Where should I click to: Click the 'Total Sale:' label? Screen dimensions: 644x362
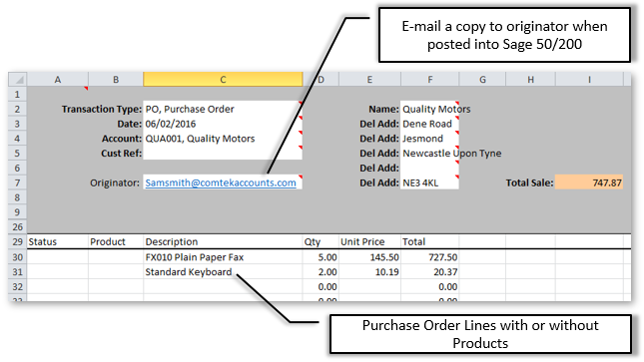click(529, 182)
